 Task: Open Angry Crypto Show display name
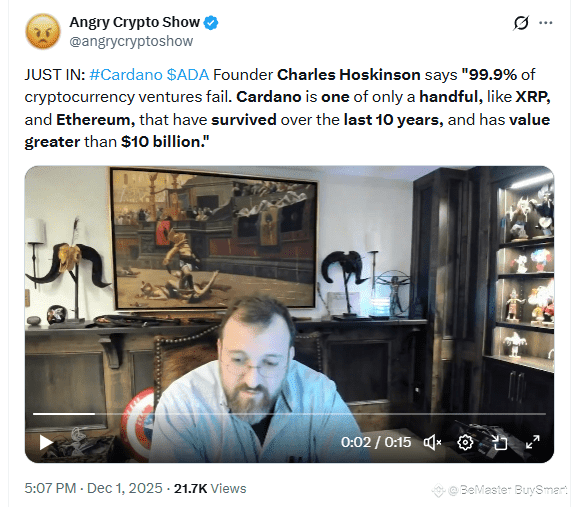[135, 22]
